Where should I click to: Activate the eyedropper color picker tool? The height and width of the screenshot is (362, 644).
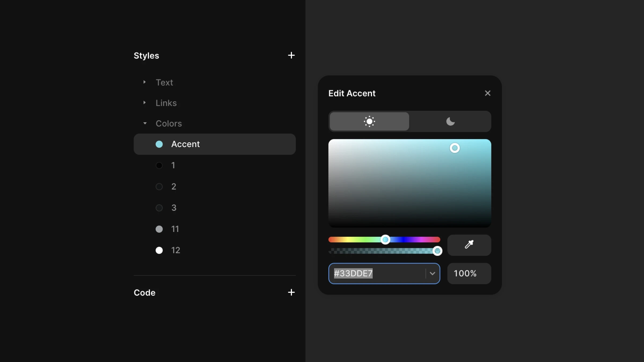pyautogui.click(x=469, y=245)
